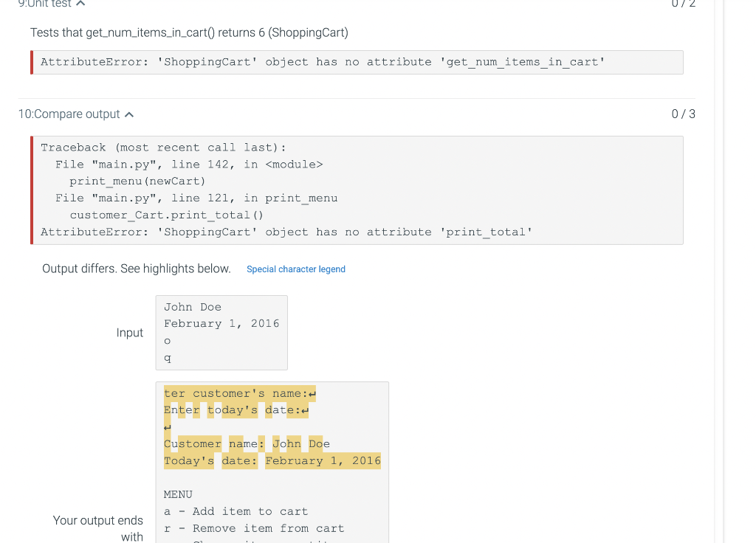Click the Today's date highlighted output line
The height and width of the screenshot is (543, 756).
click(272, 460)
